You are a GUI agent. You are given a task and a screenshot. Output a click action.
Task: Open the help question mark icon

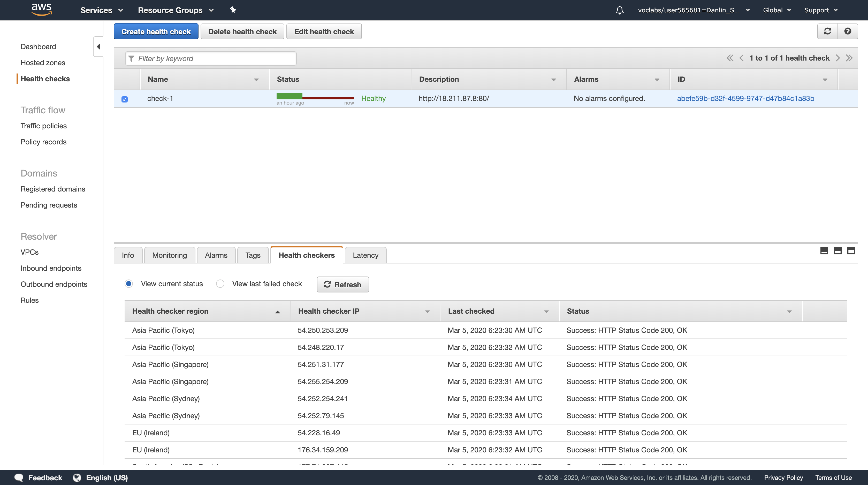(847, 31)
